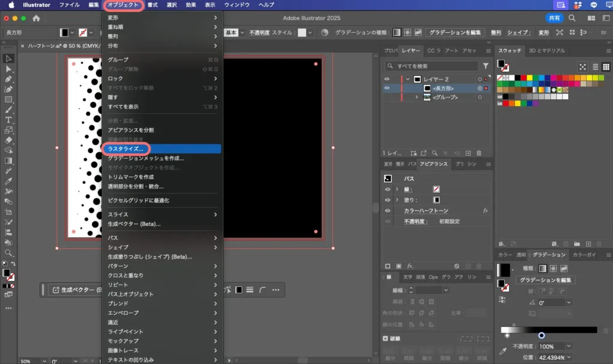Expand the <グループ> item in Layers panel
Screen dimensions: 613x364
[417, 98]
